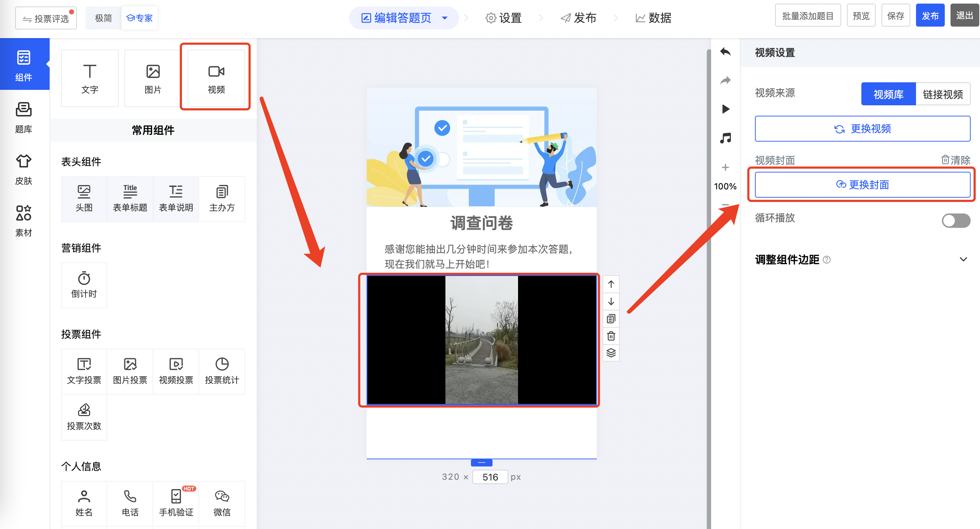Insert the 投票统计 vote statistics component
This screenshot has height=529, width=980.
tap(222, 372)
